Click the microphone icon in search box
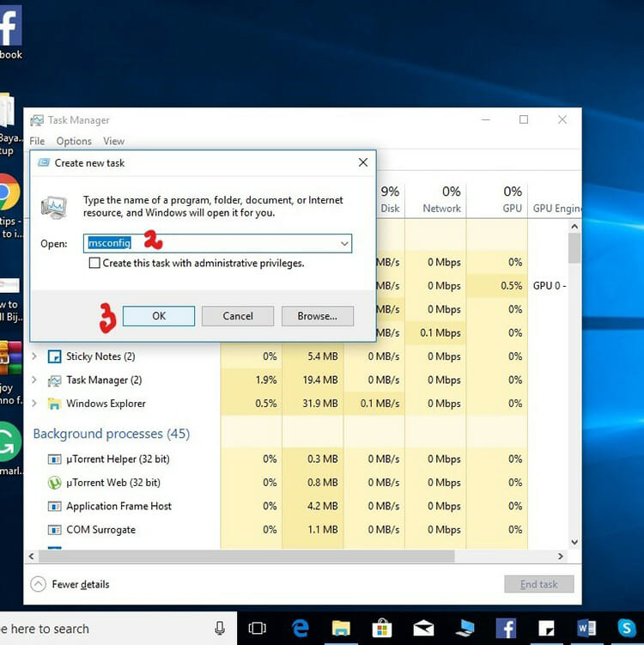The height and width of the screenshot is (645, 644). coord(220,628)
